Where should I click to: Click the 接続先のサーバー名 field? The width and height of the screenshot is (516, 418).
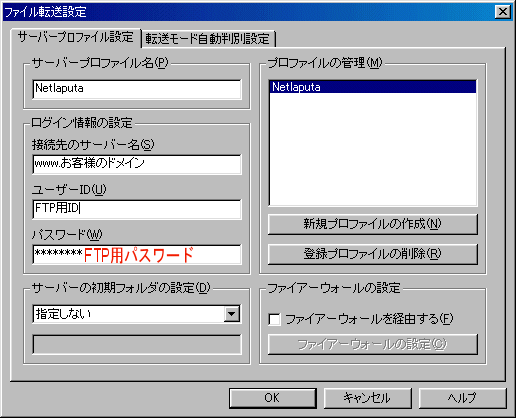(x=137, y=164)
